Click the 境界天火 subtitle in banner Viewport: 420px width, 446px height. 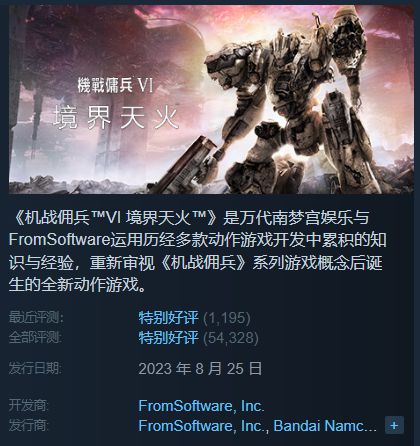[116, 117]
